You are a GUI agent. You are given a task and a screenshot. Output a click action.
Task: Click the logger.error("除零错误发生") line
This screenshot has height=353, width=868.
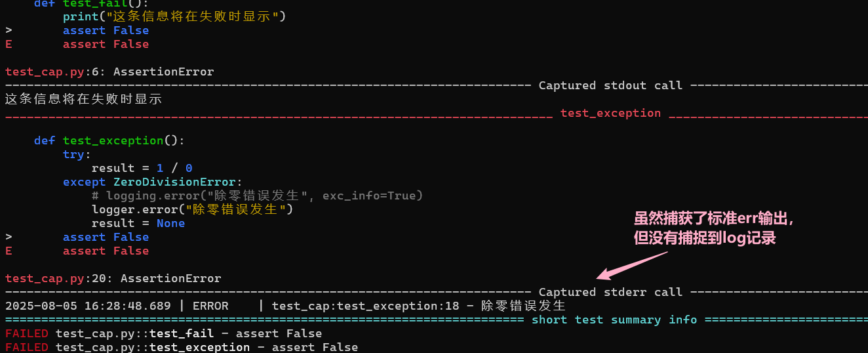coord(192,209)
